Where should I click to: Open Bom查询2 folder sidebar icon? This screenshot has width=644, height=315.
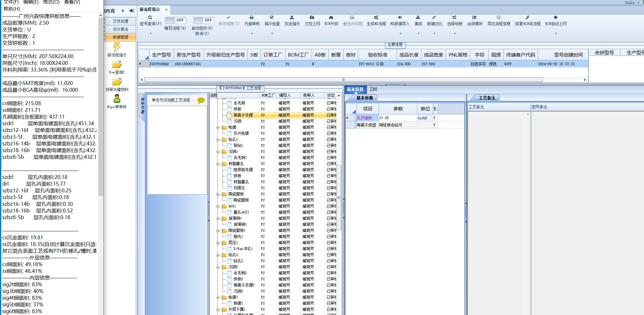(x=117, y=65)
